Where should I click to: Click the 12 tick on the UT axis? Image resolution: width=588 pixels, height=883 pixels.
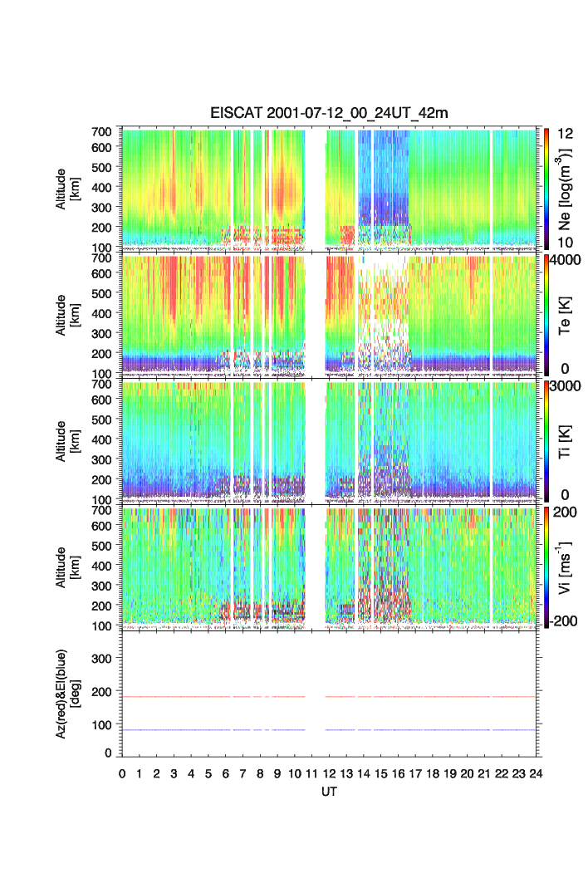(330, 774)
